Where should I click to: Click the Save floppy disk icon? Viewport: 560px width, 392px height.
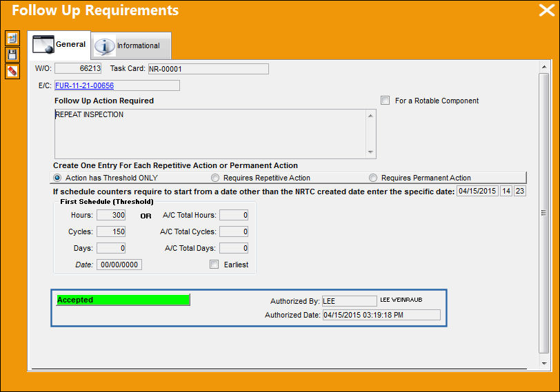coord(12,54)
